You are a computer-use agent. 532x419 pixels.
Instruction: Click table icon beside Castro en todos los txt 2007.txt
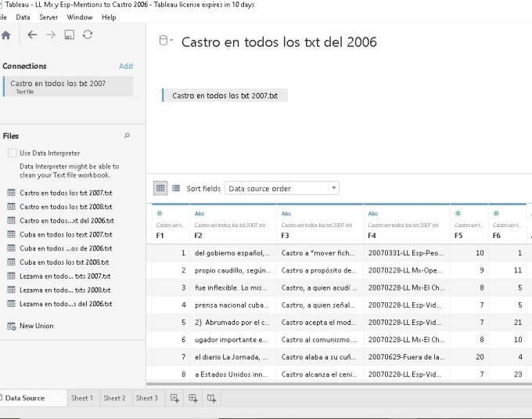click(11, 193)
